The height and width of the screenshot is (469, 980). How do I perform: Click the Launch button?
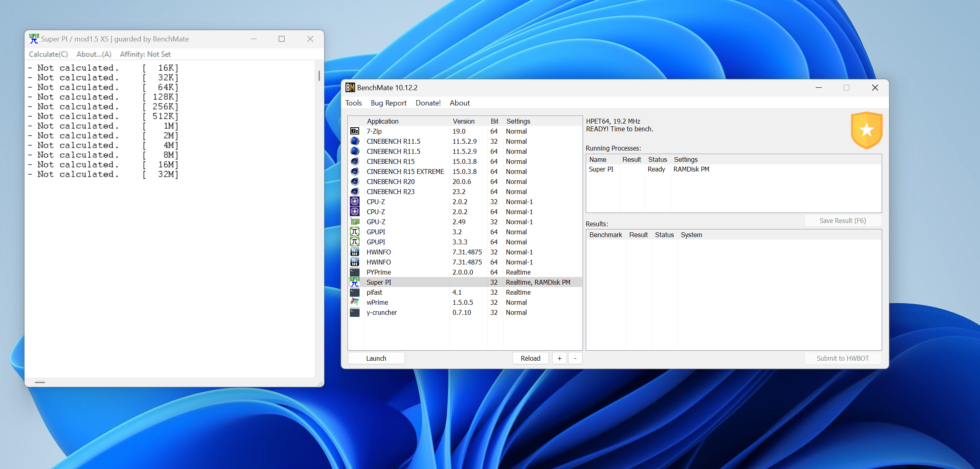click(376, 358)
